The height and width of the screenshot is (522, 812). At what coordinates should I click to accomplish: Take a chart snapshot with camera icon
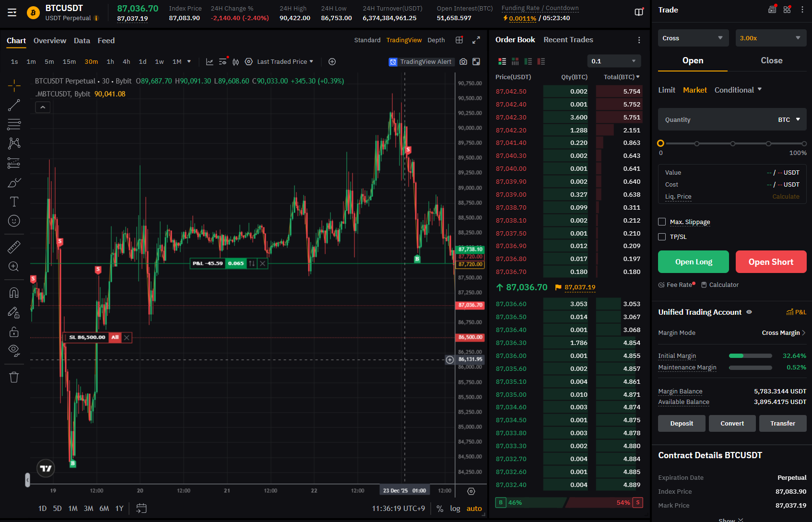point(463,61)
